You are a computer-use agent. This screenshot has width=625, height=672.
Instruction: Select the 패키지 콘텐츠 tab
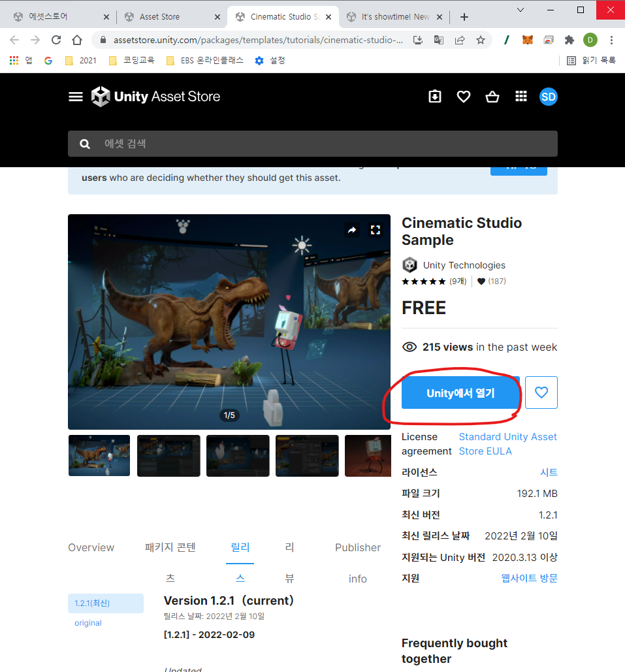click(x=170, y=562)
